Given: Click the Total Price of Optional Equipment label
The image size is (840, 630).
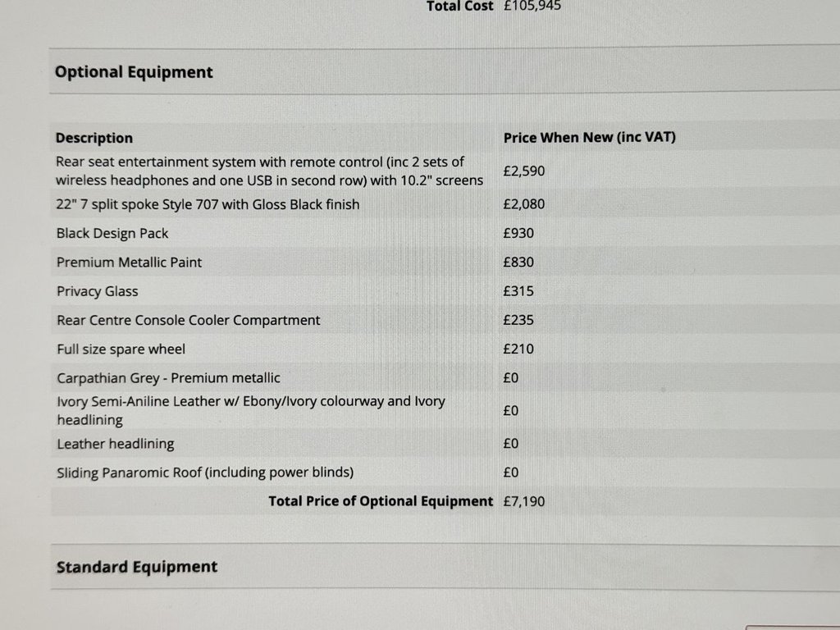Looking at the screenshot, I should click(381, 501).
